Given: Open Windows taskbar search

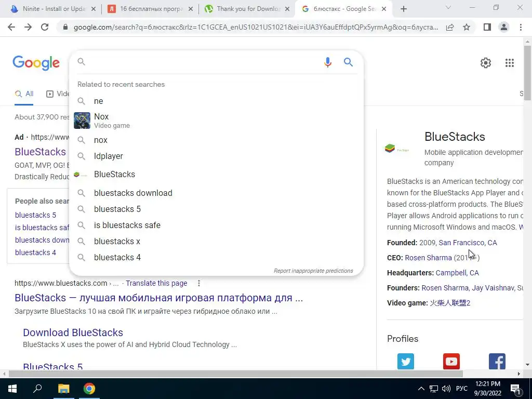Looking at the screenshot, I should click(x=37, y=389).
